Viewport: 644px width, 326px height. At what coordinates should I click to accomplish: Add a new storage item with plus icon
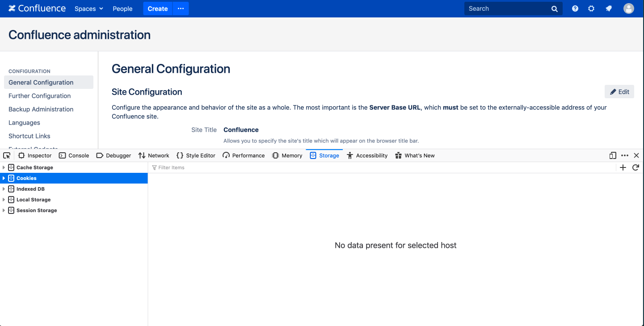(x=623, y=167)
